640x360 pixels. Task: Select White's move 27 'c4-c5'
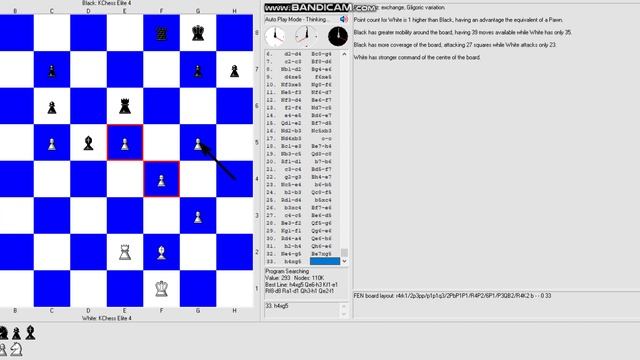click(294, 216)
